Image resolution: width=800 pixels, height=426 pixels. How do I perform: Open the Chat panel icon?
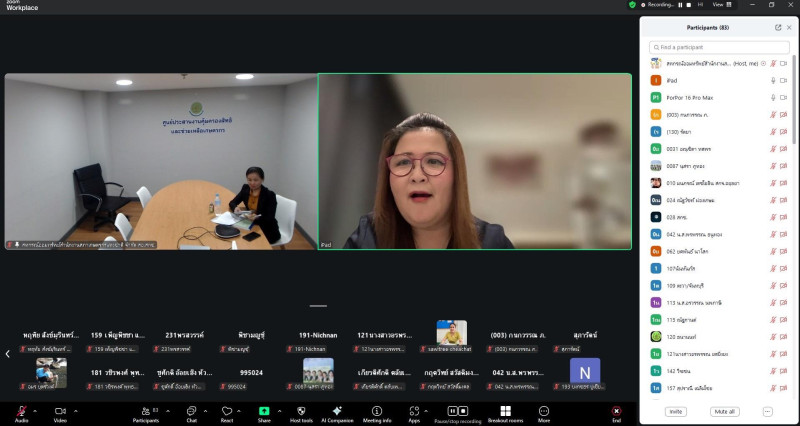click(x=191, y=412)
